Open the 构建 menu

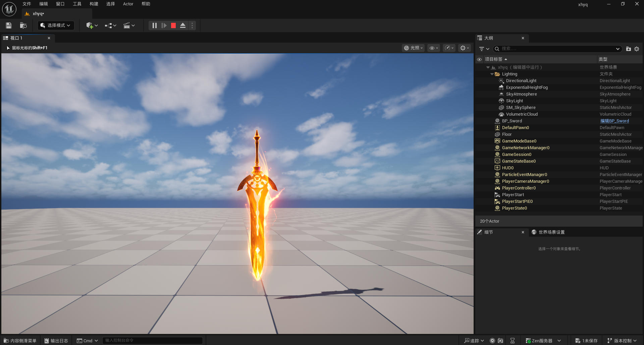(94, 4)
